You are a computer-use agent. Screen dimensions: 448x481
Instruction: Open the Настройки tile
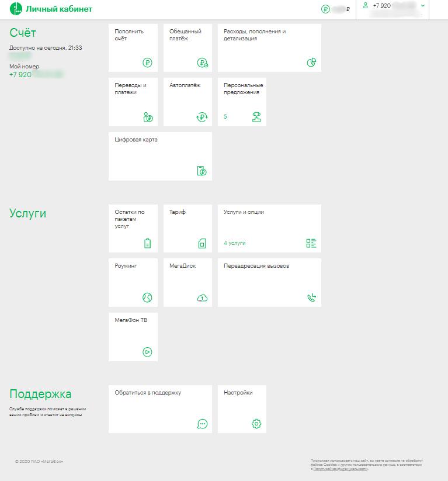[242, 409]
